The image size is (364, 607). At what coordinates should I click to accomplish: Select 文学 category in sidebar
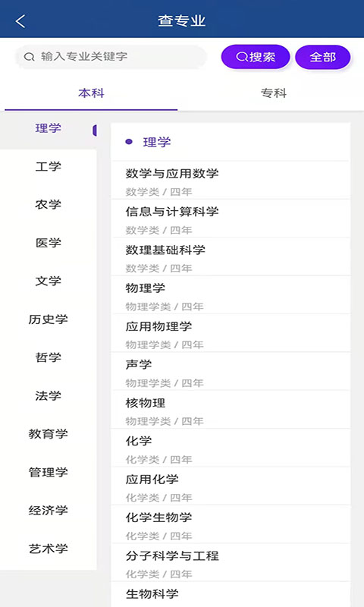tap(48, 281)
